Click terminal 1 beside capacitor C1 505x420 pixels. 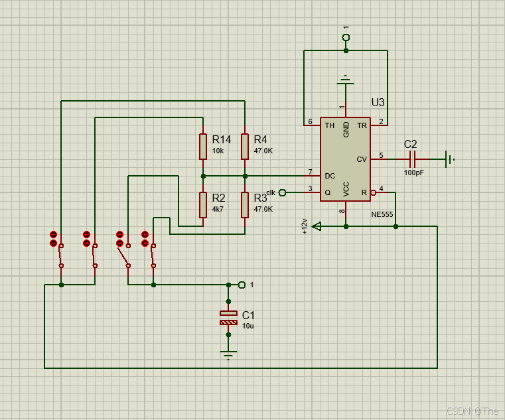click(x=242, y=285)
